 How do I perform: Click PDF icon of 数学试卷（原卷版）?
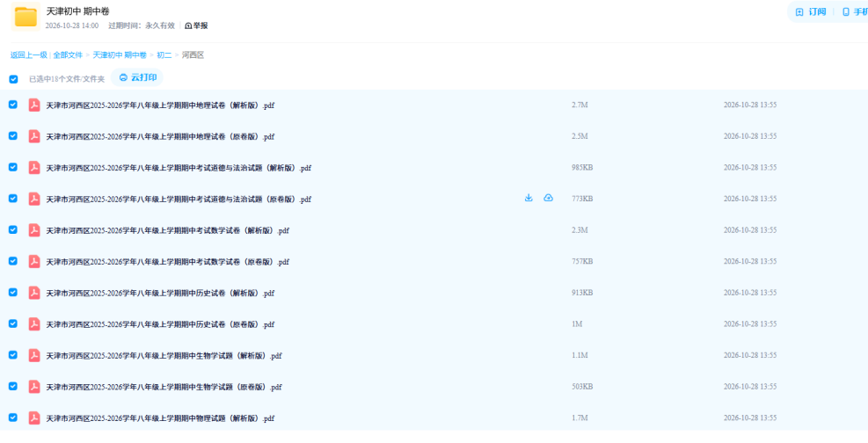point(34,262)
